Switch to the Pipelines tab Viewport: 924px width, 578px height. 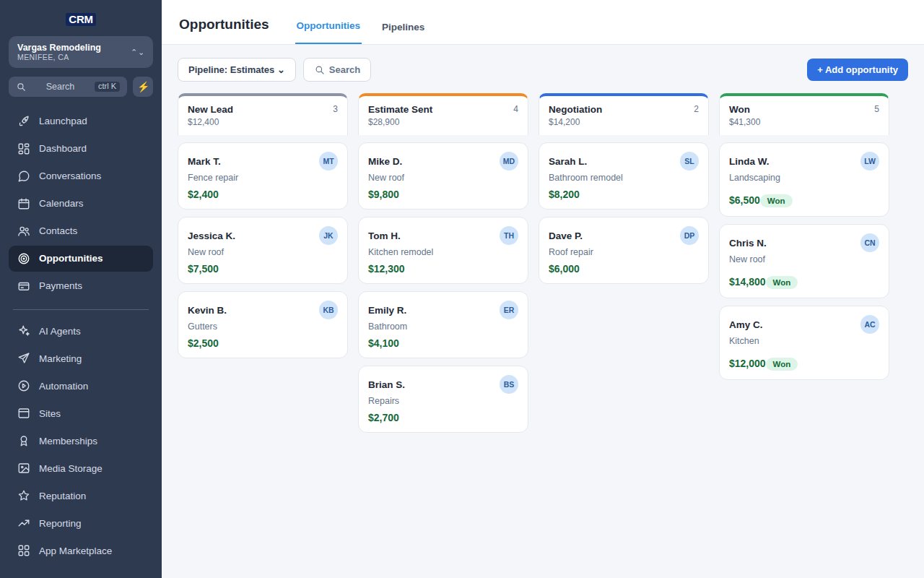403,27
